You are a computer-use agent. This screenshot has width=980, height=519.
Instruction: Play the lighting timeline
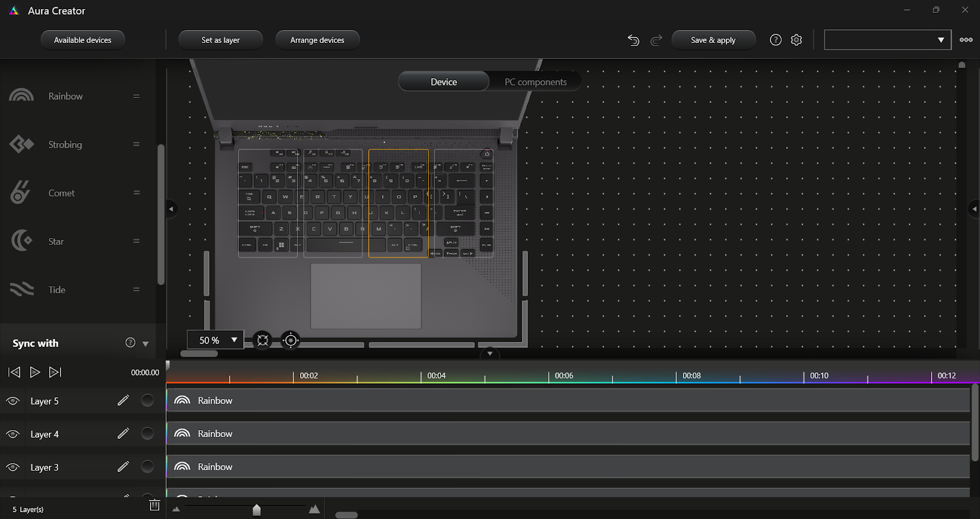pos(35,372)
